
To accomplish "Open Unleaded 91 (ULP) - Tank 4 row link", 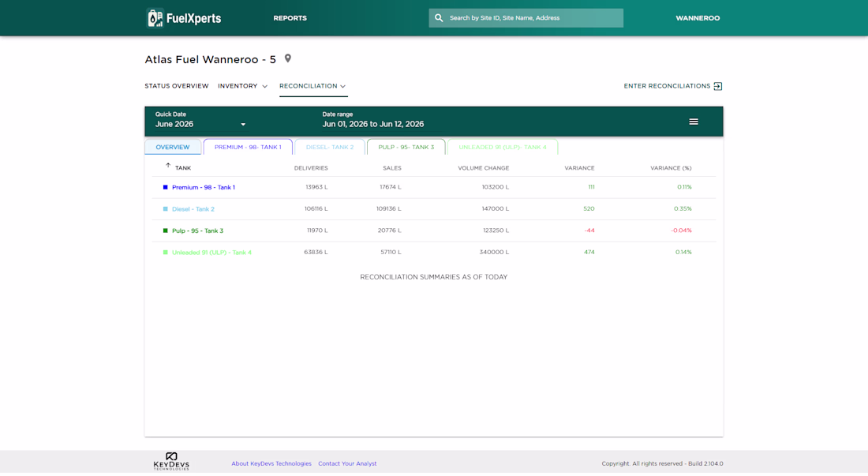I will [211, 252].
